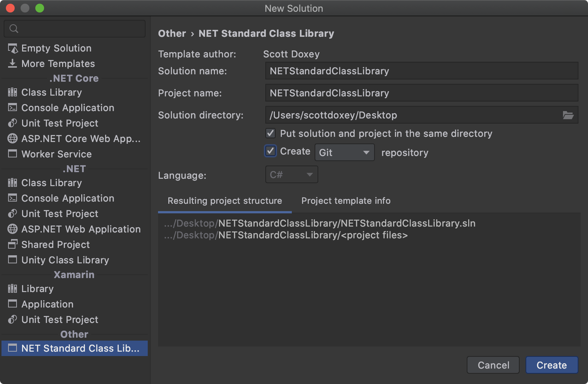Click the Worker Service icon
The width and height of the screenshot is (588, 384).
(12, 153)
